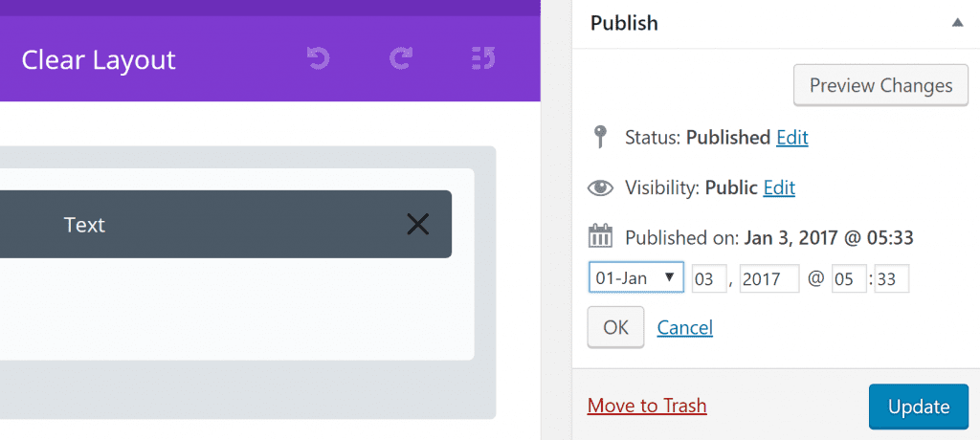This screenshot has width=980, height=440.
Task: Open the history icon in purple toolbar
Action: pyautogui.click(x=483, y=59)
